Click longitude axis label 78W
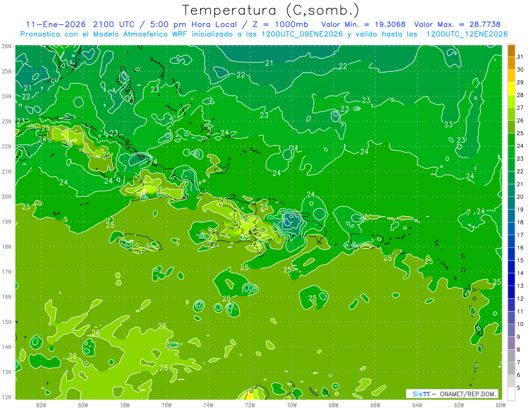The height and width of the screenshot is (411, 532). 125,405
